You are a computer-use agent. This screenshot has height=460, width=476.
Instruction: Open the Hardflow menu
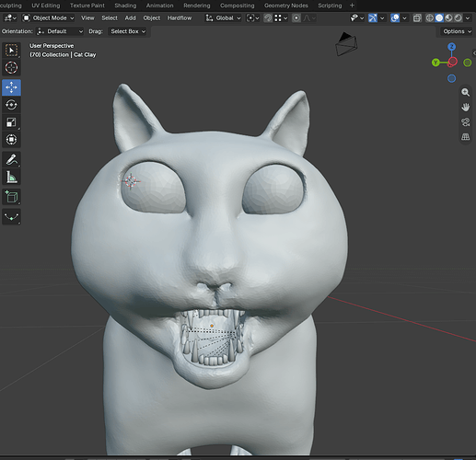180,18
